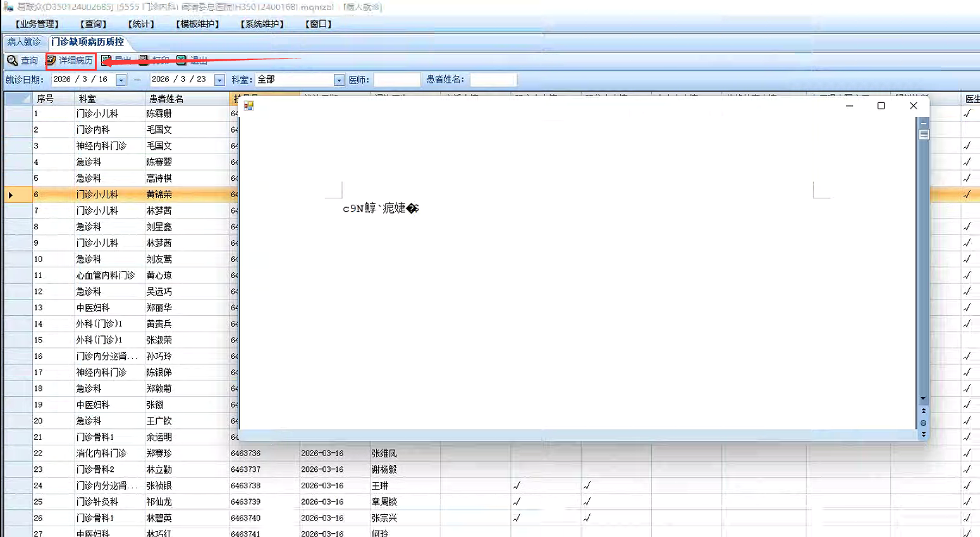Click doctor 张宗兴 in row 26
This screenshot has width=980, height=537.
[384, 518]
